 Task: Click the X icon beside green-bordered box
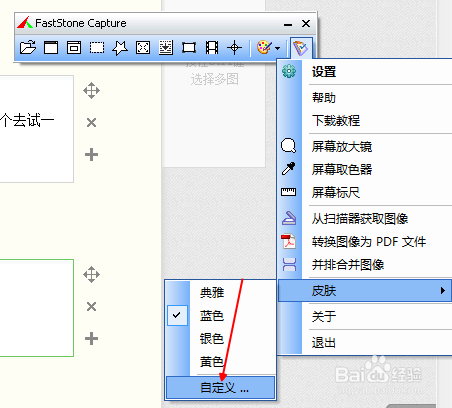(x=91, y=306)
